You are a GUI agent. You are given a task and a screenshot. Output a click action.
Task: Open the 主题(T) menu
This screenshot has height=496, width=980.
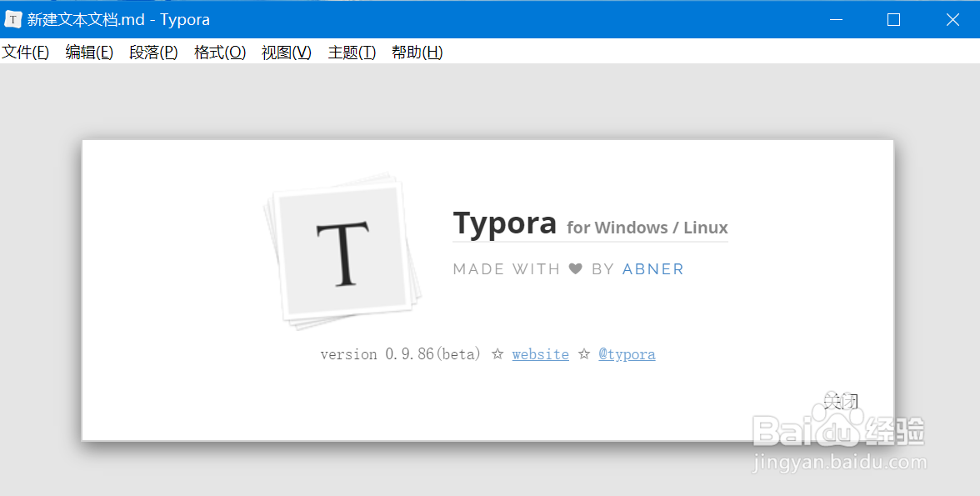pos(352,52)
